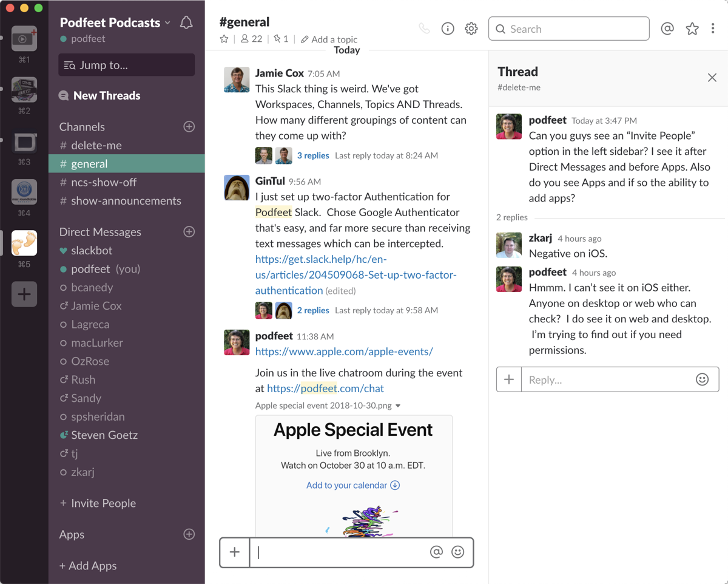This screenshot has height=584, width=728.
Task: Click Add Apps in sidebar
Action: point(88,566)
